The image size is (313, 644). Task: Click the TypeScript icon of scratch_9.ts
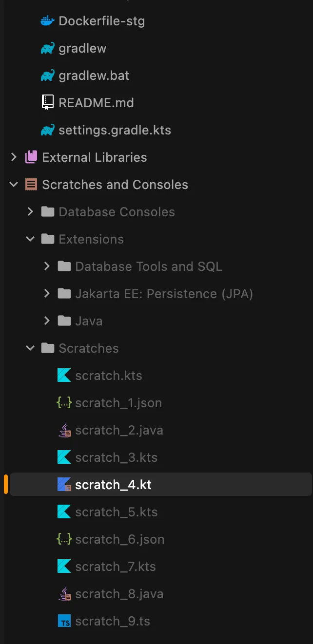pyautogui.click(x=64, y=621)
